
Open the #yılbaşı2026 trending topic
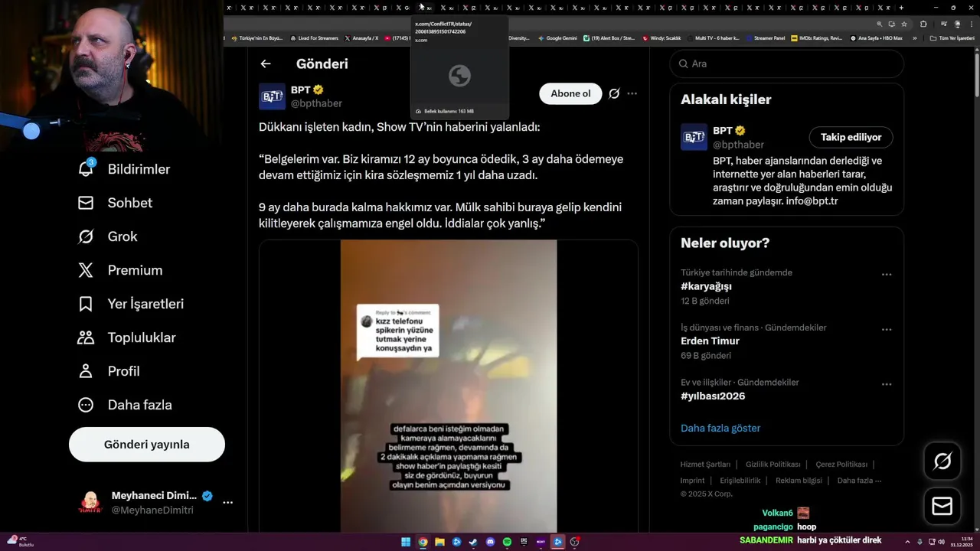[x=713, y=396]
